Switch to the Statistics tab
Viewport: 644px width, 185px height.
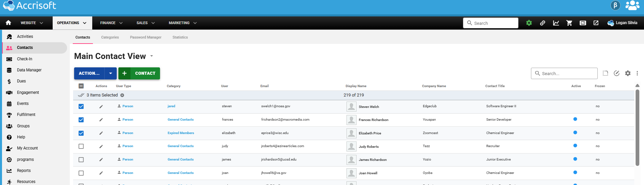(x=180, y=37)
